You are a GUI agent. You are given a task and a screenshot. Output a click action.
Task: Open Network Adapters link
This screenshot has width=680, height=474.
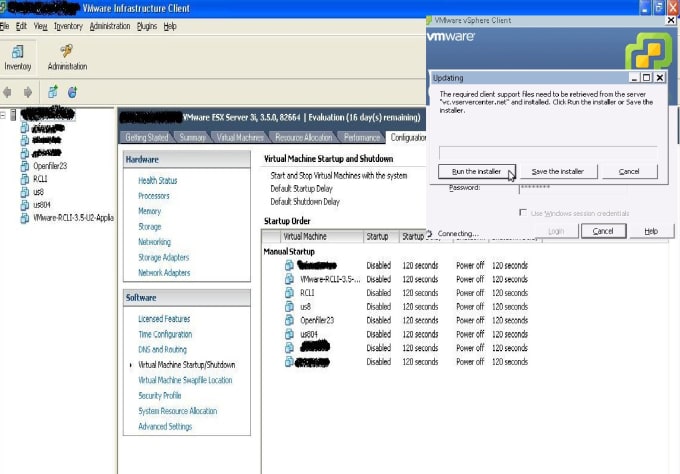[164, 273]
